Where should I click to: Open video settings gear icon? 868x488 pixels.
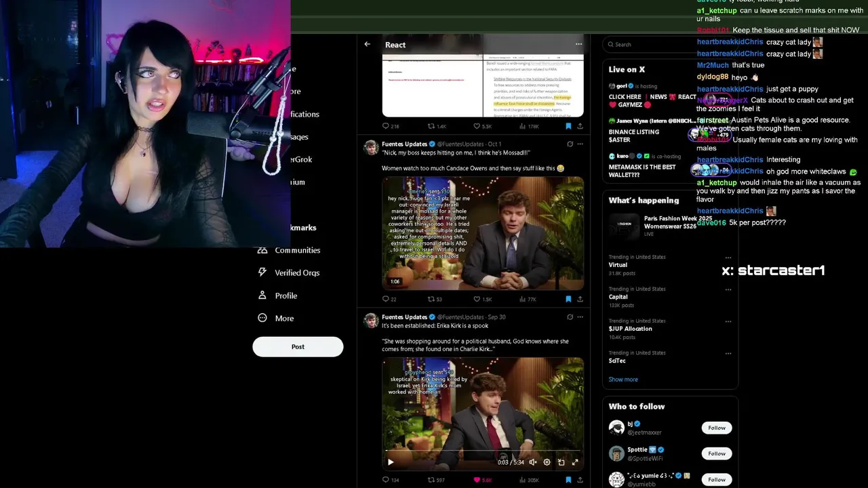pyautogui.click(x=547, y=462)
